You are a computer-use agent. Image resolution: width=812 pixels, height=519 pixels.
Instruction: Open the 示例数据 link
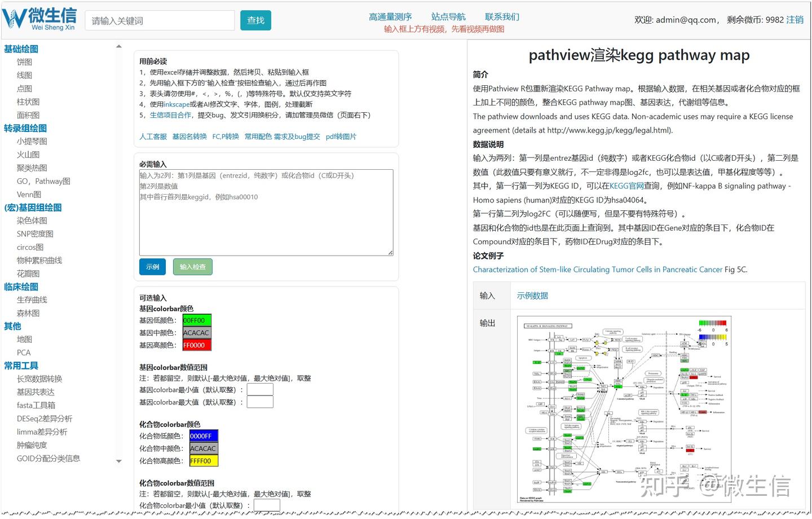coord(532,296)
